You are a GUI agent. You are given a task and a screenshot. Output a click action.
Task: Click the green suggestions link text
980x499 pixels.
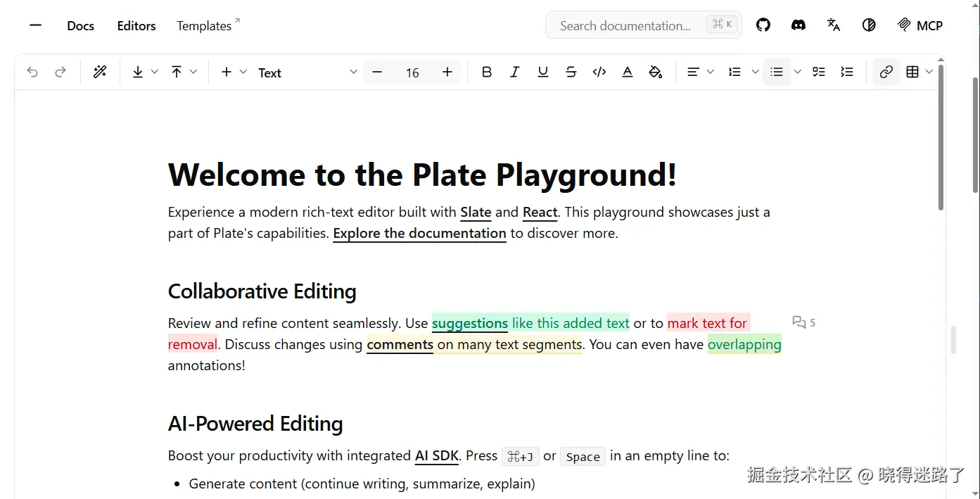[x=470, y=323]
